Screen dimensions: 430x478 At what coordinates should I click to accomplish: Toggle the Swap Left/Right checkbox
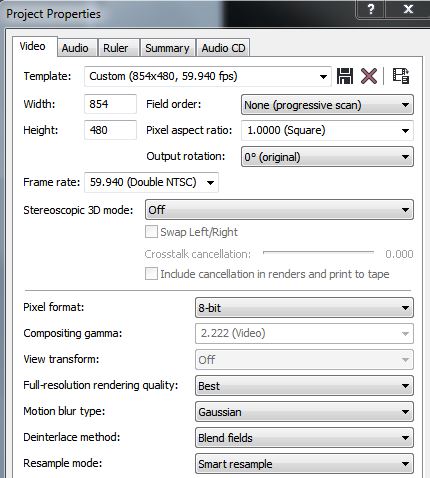click(151, 232)
